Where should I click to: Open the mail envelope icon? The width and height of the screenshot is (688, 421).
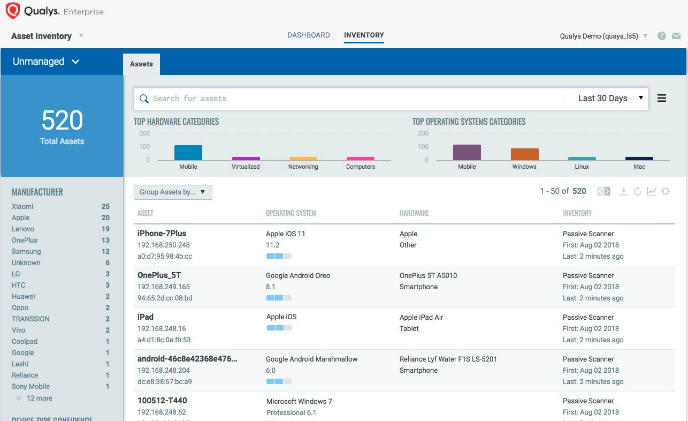pos(676,36)
